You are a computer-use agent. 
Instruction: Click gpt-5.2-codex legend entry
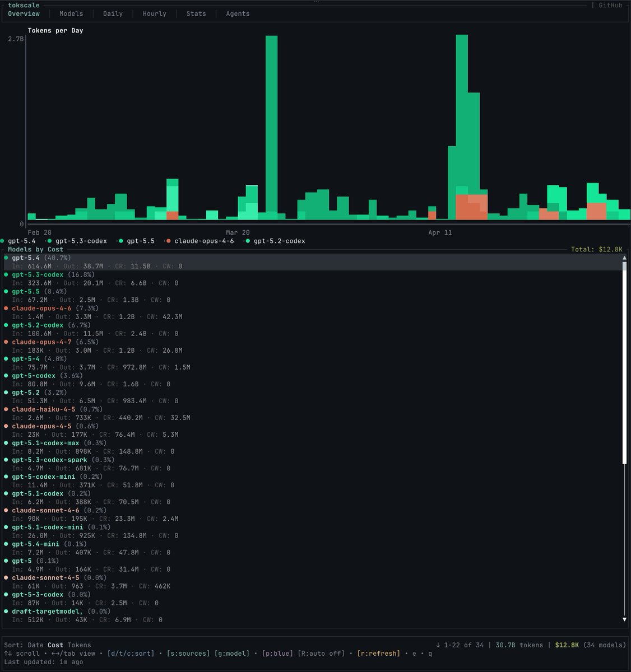275,241
